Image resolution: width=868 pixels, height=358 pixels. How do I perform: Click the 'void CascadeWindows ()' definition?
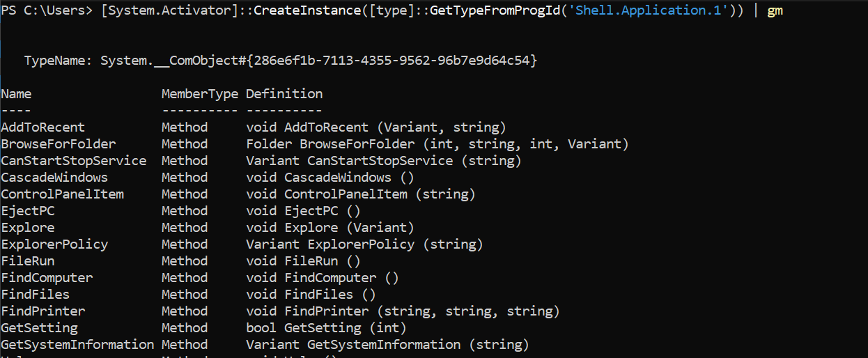coord(330,178)
